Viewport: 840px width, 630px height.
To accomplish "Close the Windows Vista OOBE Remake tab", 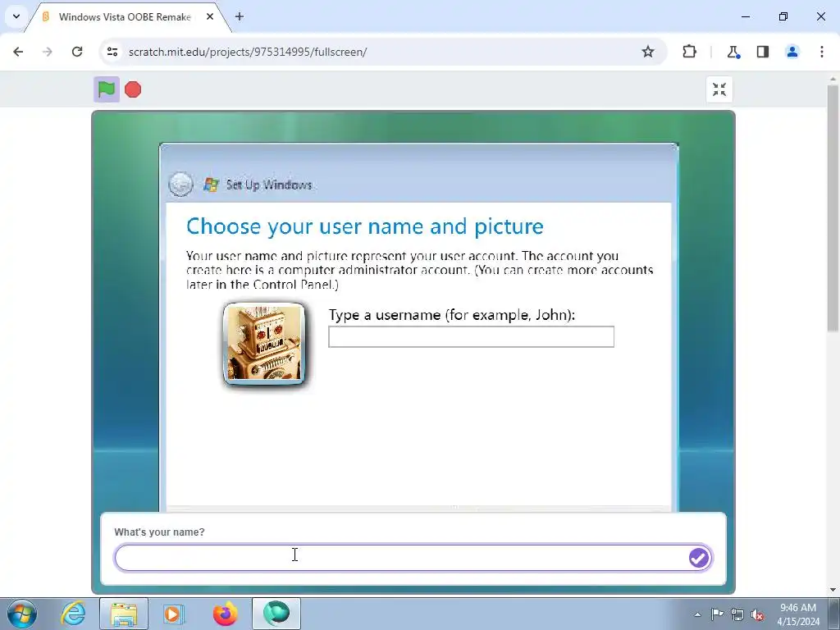I will [210, 16].
